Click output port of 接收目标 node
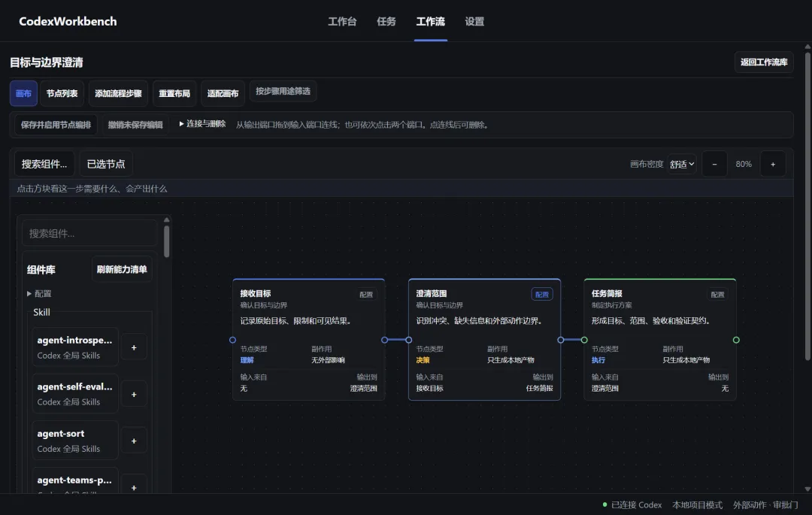The height and width of the screenshot is (515, 812). click(384, 340)
